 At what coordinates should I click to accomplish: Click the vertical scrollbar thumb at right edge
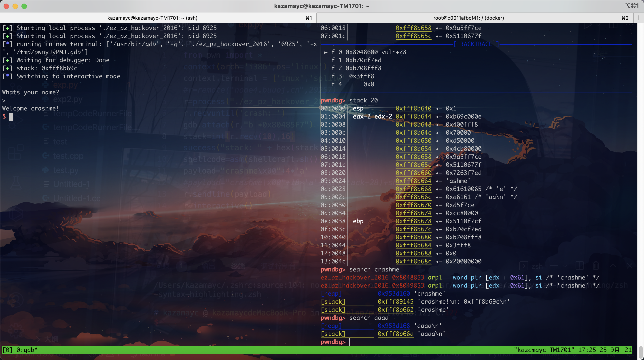tap(641, 352)
